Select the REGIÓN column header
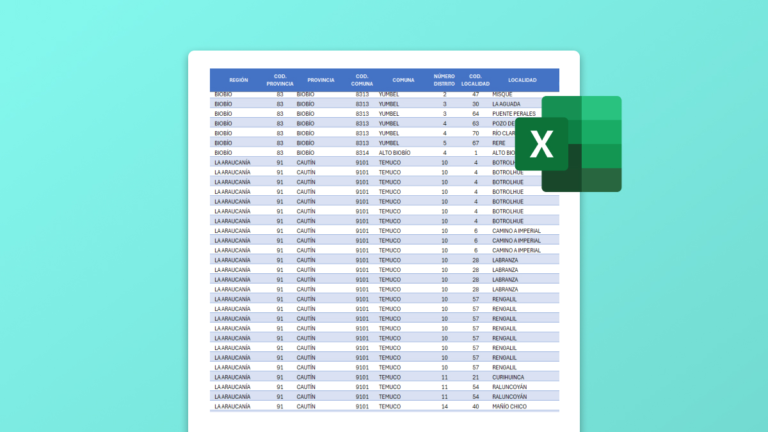The height and width of the screenshot is (432, 768). point(238,79)
